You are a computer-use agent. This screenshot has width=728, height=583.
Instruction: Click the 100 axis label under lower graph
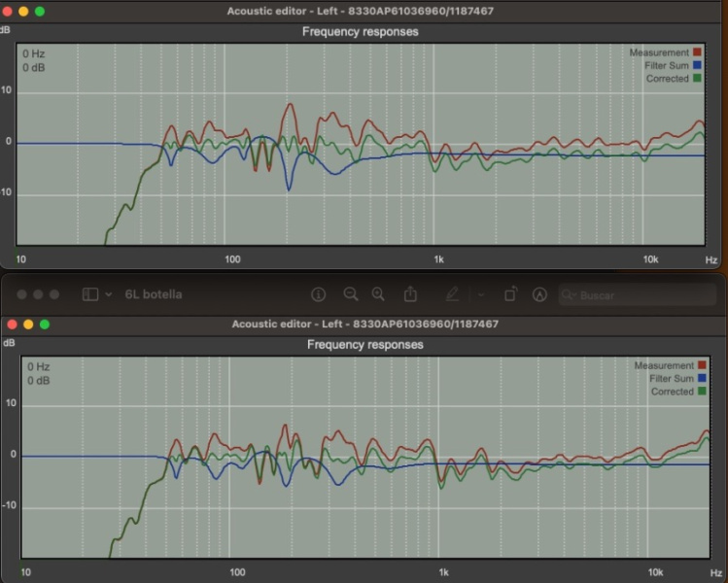pos(237,572)
